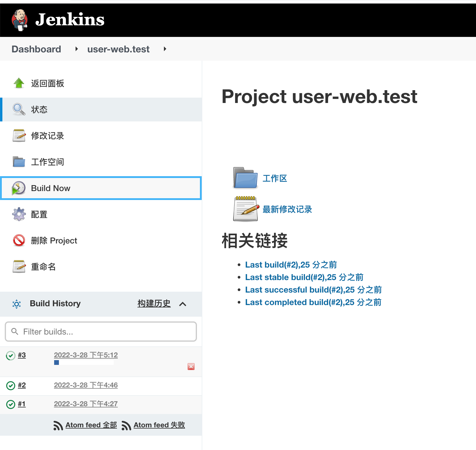476x450 pixels.
Task: Open the Dashboard breadcrumb link
Action: click(36, 49)
